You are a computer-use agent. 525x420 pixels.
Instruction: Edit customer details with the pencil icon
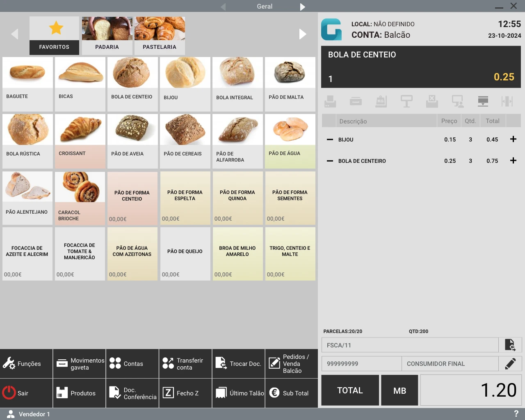click(x=510, y=363)
